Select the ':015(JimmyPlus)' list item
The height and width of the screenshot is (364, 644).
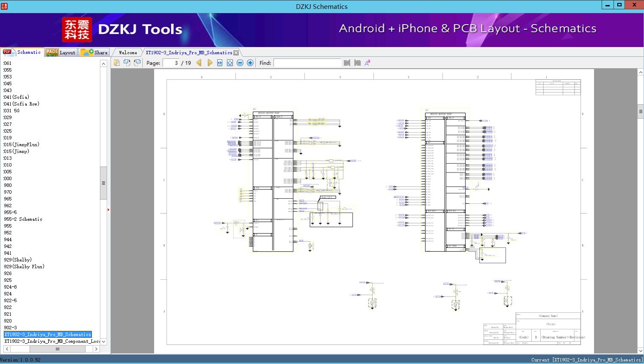(21, 144)
